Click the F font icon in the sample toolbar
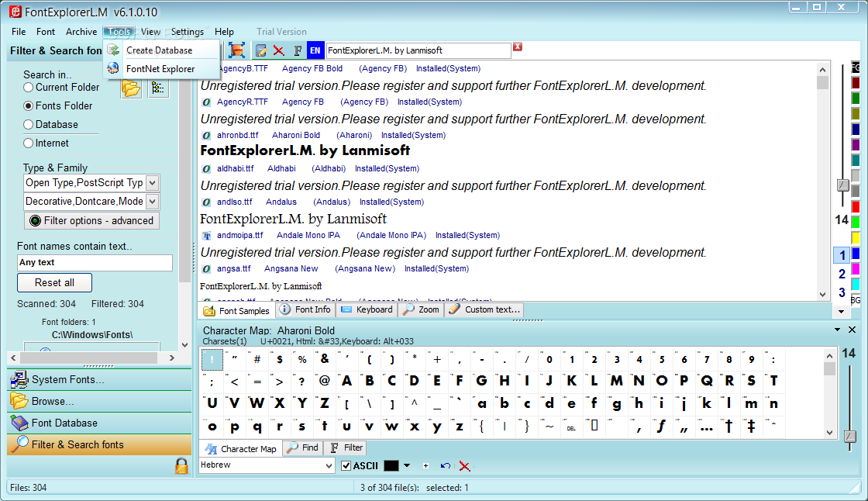This screenshot has width=868, height=501. [x=298, y=51]
